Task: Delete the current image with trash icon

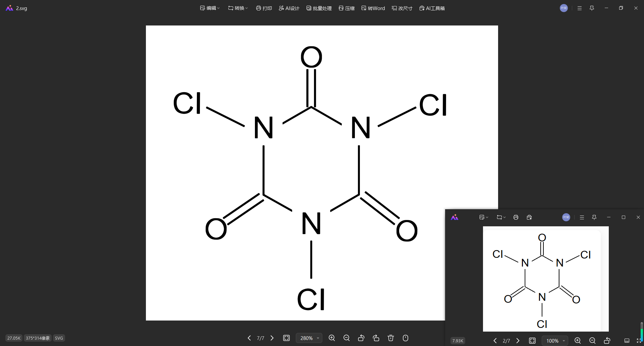Action: coord(391,338)
